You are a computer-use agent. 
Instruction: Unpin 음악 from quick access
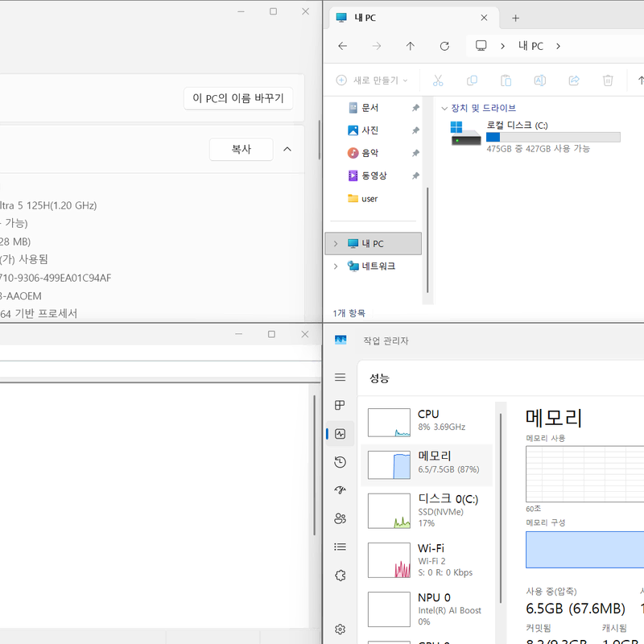coord(415,153)
